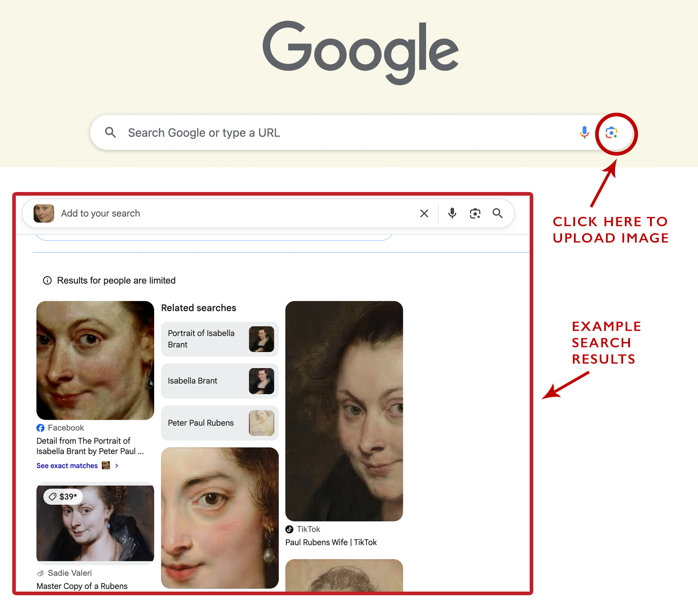698x616 pixels.
Task: Click the microphone in the Lens search bar
Action: (452, 213)
